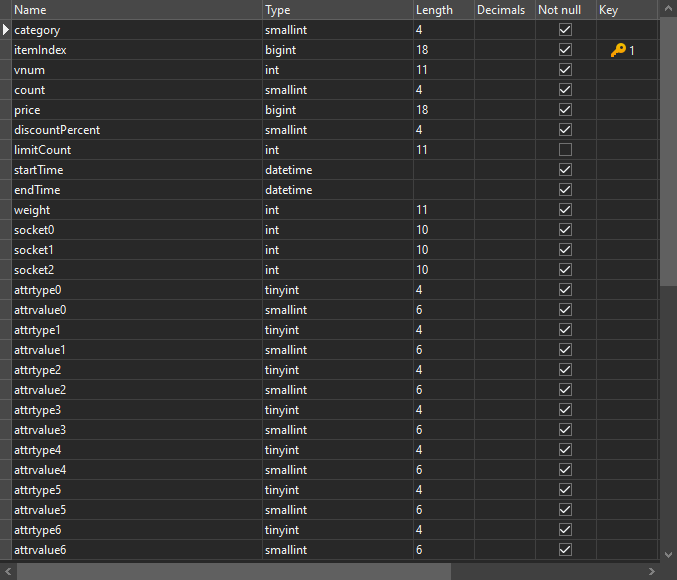Screen dimensions: 677x580
Task: Open type cell for discountPercent field
Action: pyautogui.click(x=336, y=130)
